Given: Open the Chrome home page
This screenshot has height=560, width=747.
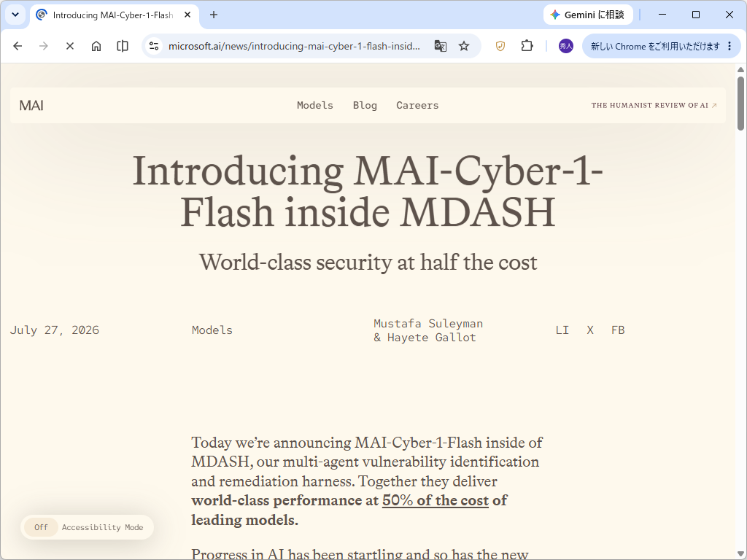Looking at the screenshot, I should 96,46.
